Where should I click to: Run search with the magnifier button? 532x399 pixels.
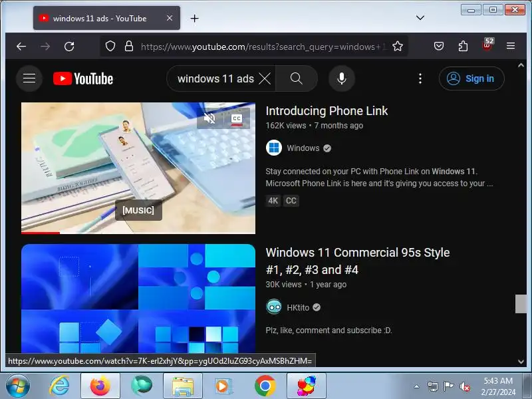(x=297, y=78)
